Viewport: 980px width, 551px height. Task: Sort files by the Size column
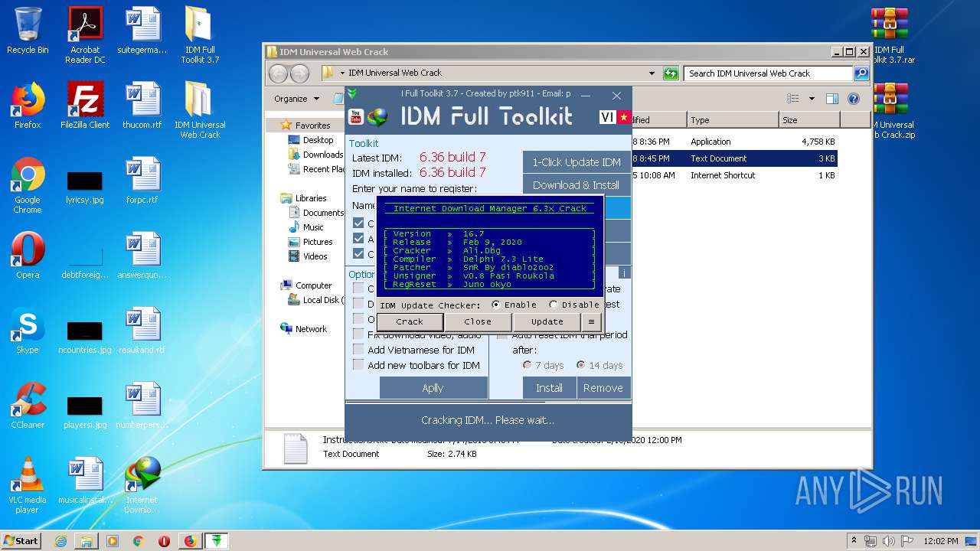808,120
